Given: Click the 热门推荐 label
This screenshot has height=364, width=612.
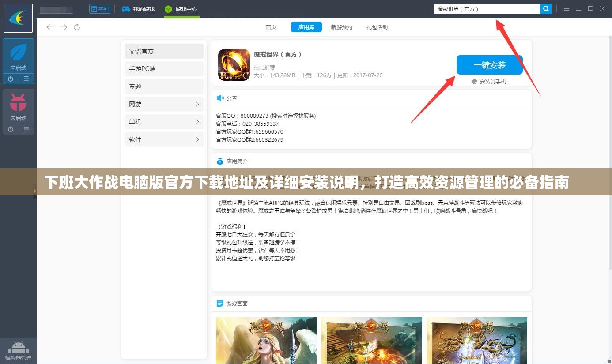Looking at the screenshot, I should click(x=264, y=68).
